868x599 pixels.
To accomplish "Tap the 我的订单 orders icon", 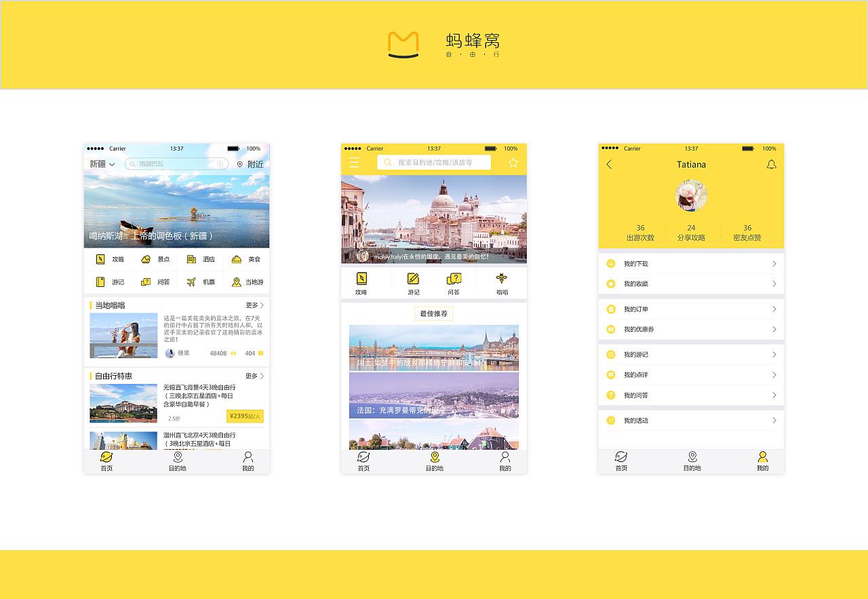I will coord(611,309).
